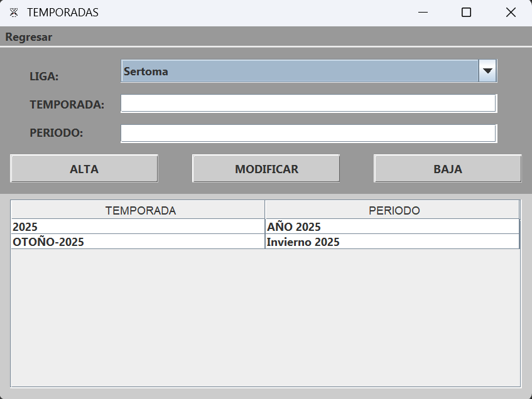Select the OTOÑO-2025 season row
Image resolution: width=532 pixels, height=399 pixels.
coord(138,242)
